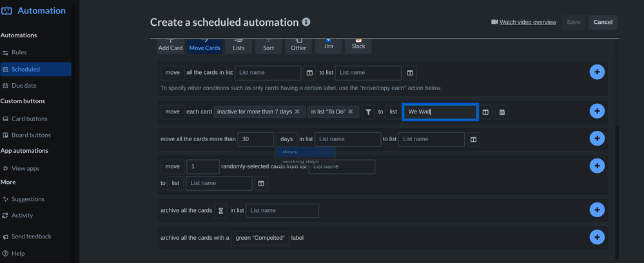Remove the 'in list "To Do"' filter
The height and width of the screenshot is (263, 644).
pyautogui.click(x=351, y=112)
